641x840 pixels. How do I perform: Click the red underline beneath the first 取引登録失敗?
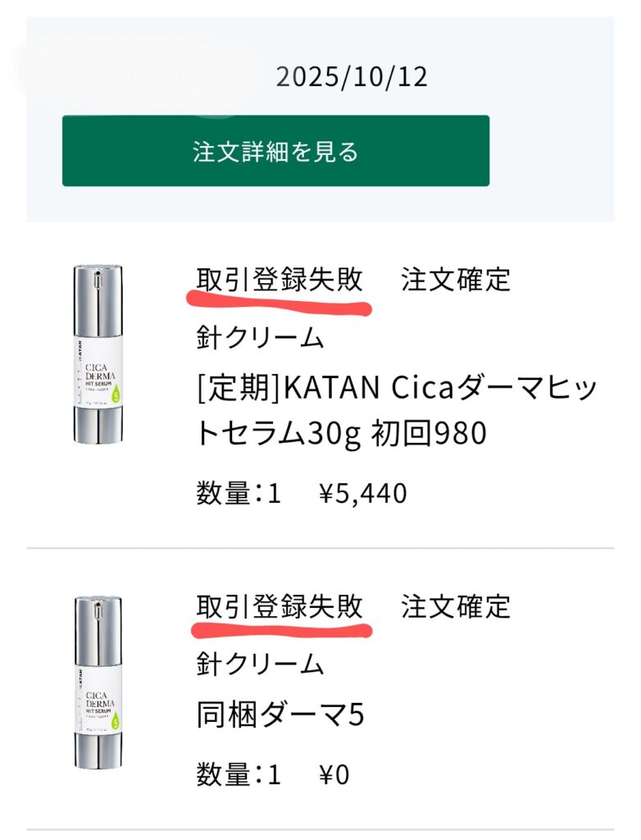(279, 304)
